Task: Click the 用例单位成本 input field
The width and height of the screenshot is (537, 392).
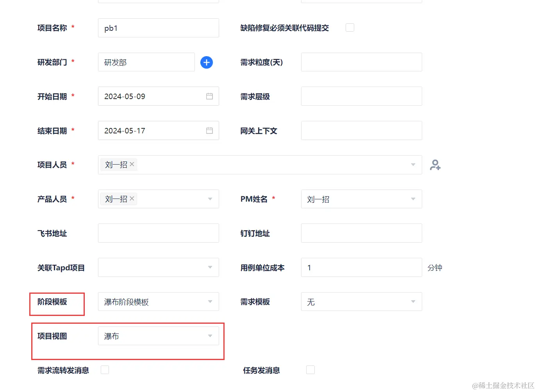Action: pyautogui.click(x=362, y=268)
